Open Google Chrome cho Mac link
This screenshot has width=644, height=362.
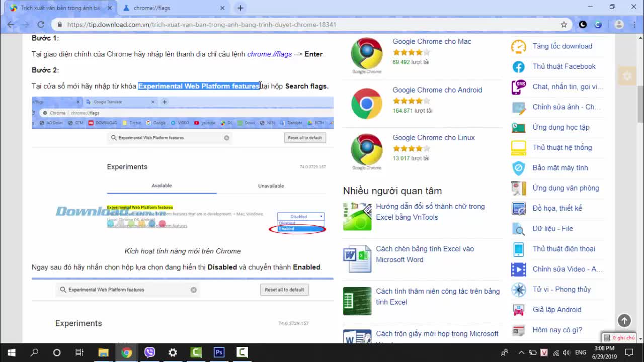coord(432,41)
